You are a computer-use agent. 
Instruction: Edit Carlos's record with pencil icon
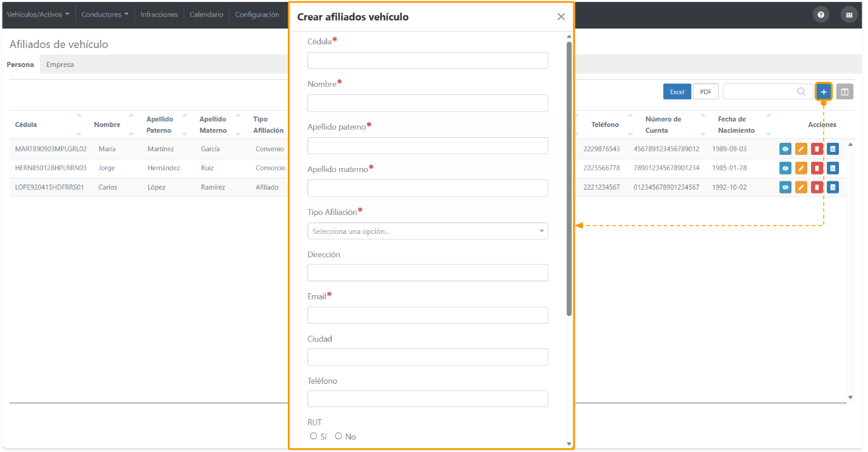pos(801,187)
